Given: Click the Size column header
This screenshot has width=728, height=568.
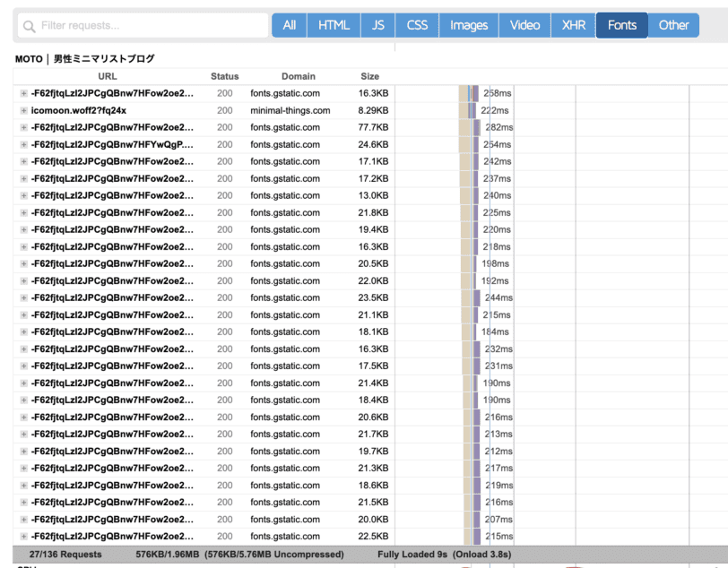Looking at the screenshot, I should tap(369, 77).
